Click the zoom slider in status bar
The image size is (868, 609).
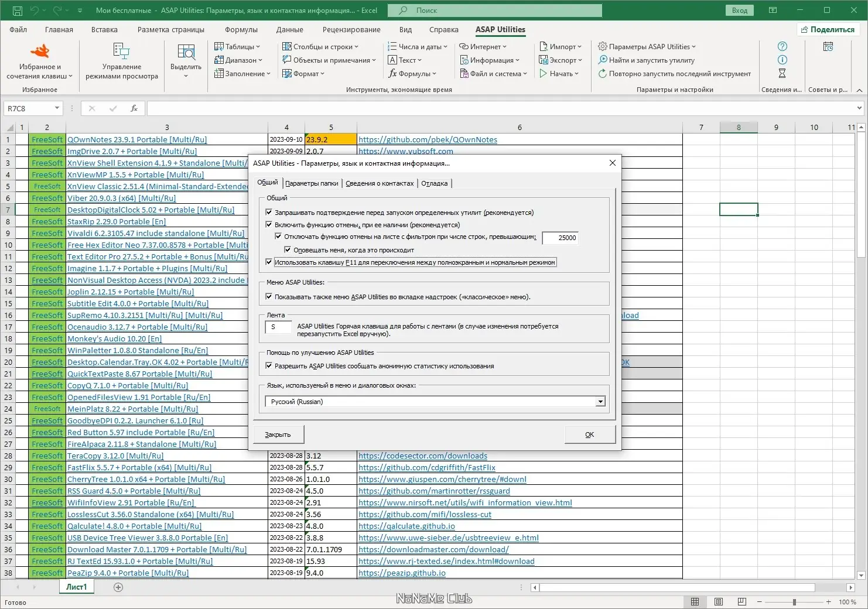[x=794, y=602]
